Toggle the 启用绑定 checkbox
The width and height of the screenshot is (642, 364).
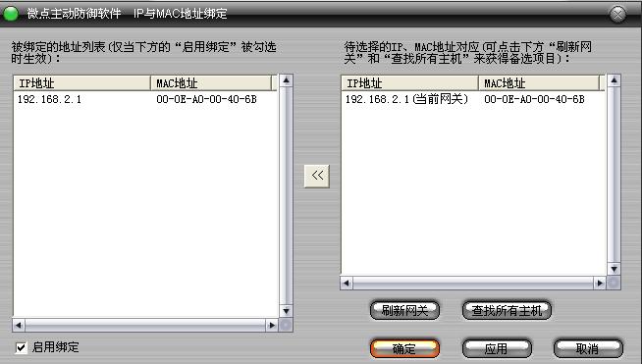(x=21, y=348)
